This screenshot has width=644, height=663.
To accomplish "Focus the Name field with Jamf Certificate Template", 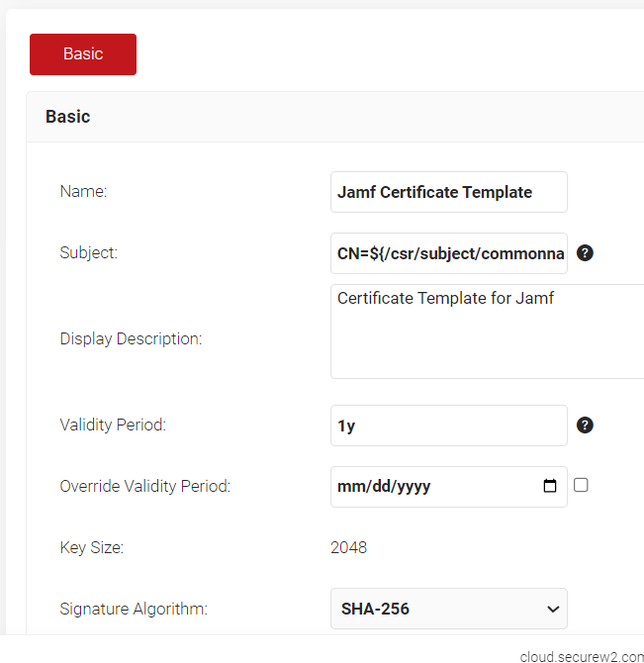I will [448, 192].
